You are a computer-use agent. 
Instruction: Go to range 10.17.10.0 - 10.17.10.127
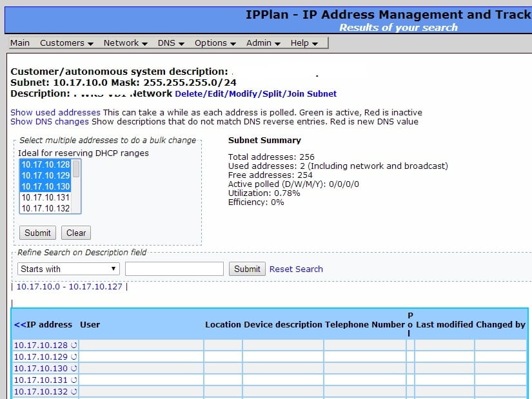[69, 287]
